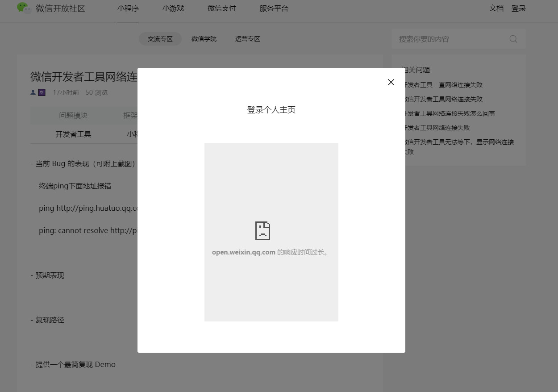Screen dimensions: 558x392
Task: Open the 小游戏 navigation tab
Action: pos(173,8)
